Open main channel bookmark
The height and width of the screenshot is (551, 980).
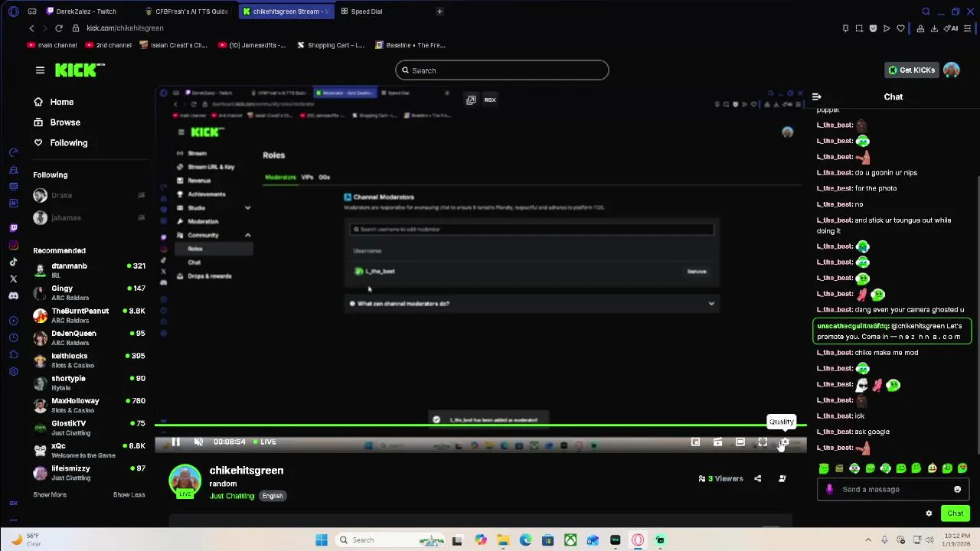[52, 45]
